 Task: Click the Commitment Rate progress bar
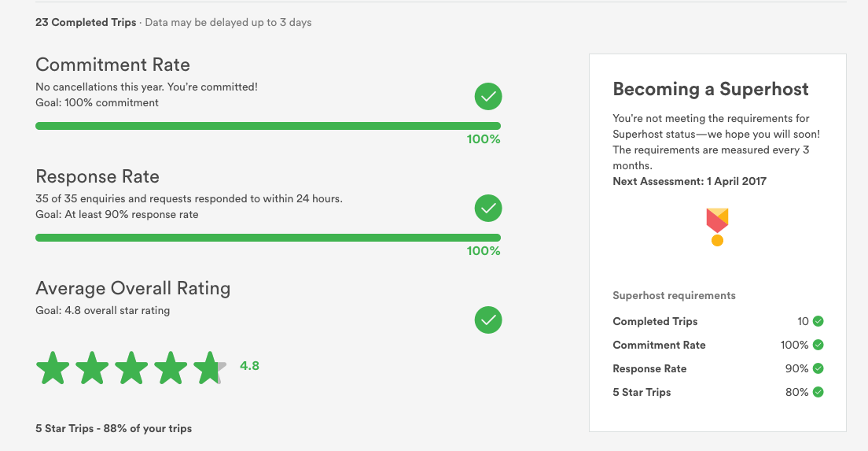point(268,126)
